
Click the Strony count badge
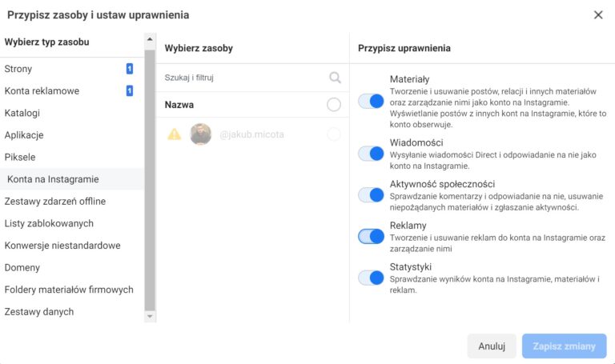point(130,69)
